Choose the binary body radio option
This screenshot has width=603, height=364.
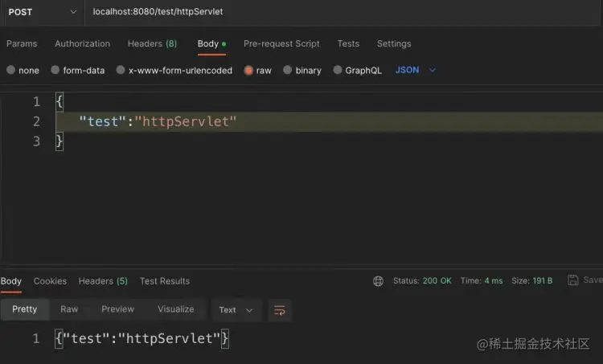287,70
